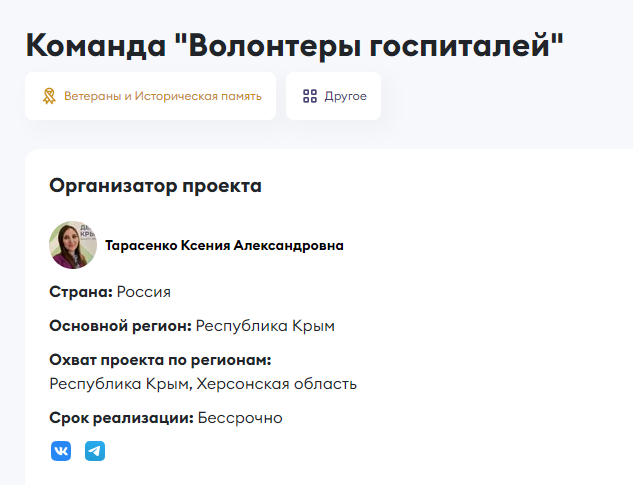Click the country value Россия
The width and height of the screenshot is (633, 485).
tap(144, 292)
